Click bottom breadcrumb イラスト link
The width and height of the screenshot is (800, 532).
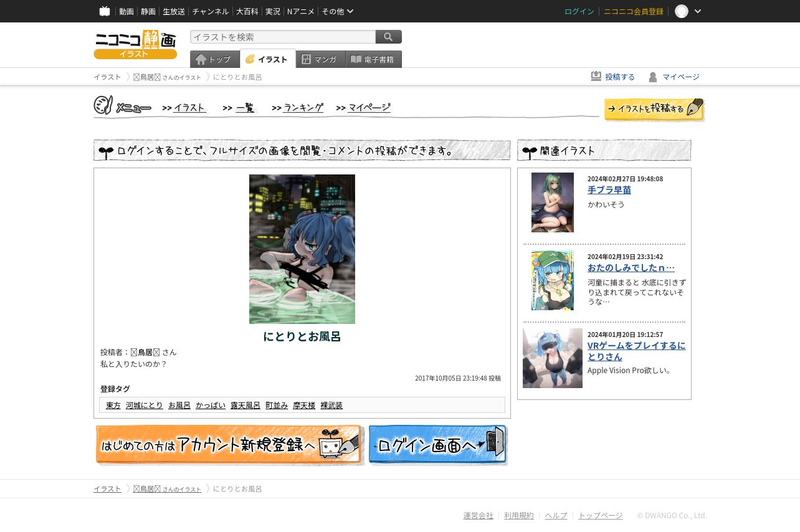pos(107,489)
